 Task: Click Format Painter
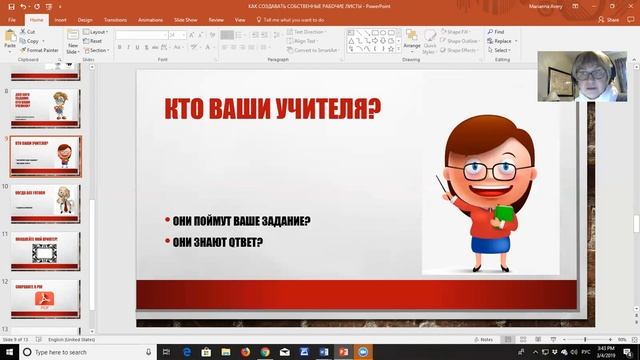pyautogui.click(x=39, y=50)
